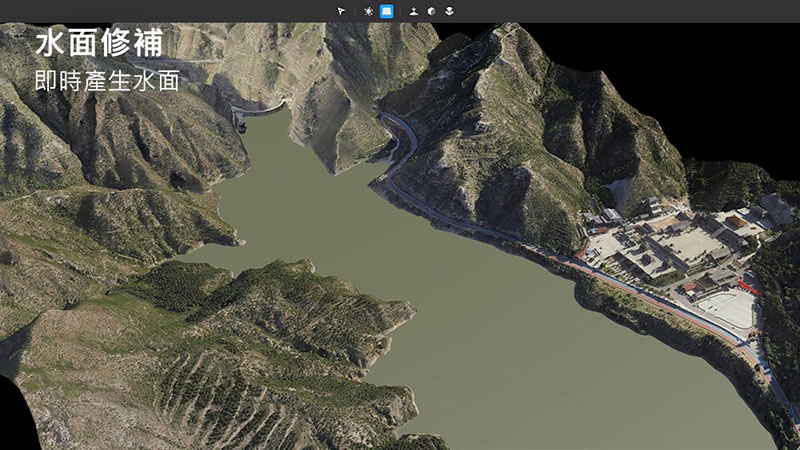This screenshot has width=800, height=450.
Task: Click the down-arrow flatten tool icon
Action: pos(449,11)
